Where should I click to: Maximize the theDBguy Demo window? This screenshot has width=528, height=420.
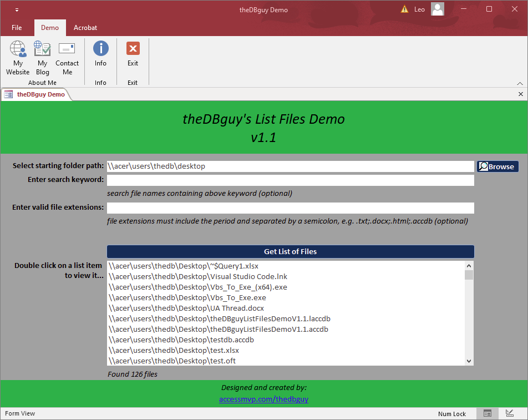coord(489,9)
